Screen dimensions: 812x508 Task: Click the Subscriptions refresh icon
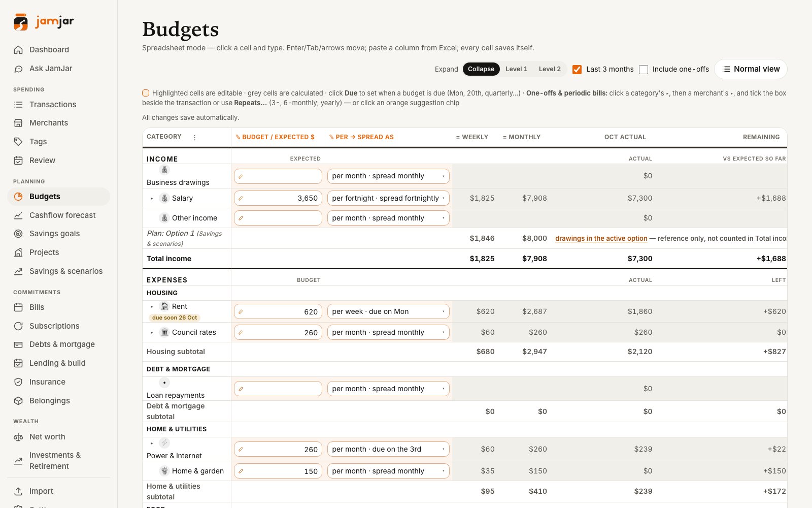coord(18,326)
